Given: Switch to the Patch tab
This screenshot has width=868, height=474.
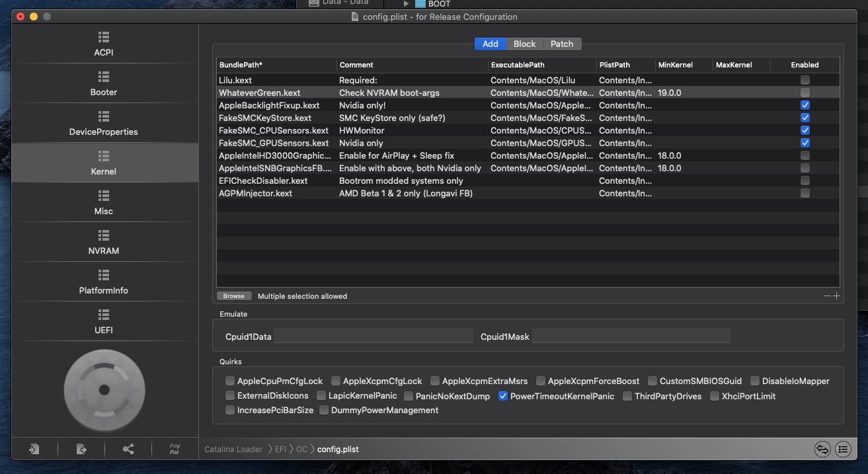Looking at the screenshot, I should click(x=562, y=44).
